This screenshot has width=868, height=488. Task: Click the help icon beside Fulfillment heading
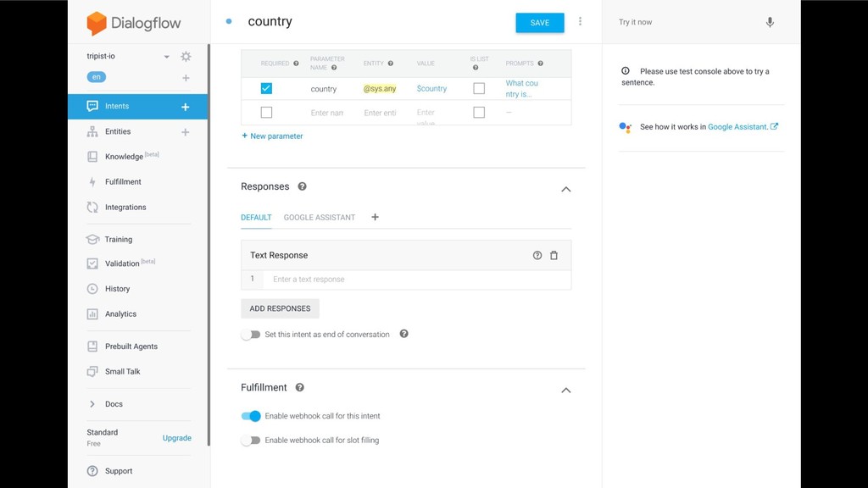(299, 387)
